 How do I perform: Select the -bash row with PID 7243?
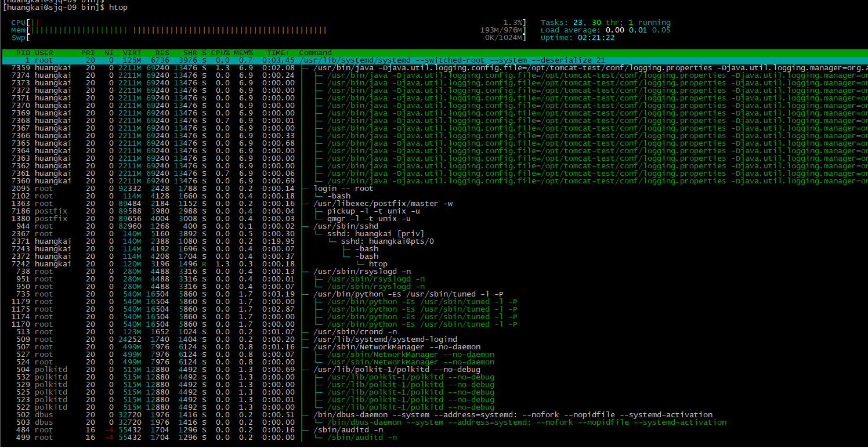pos(434,249)
